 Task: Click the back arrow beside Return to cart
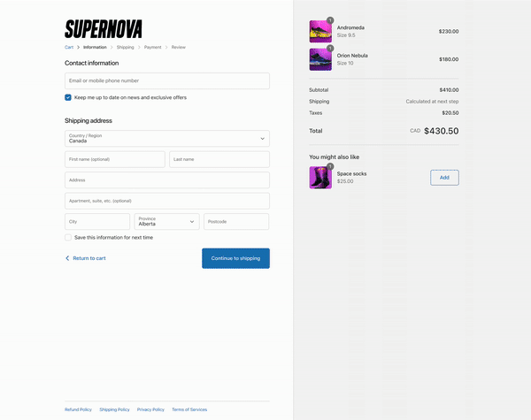pos(67,258)
